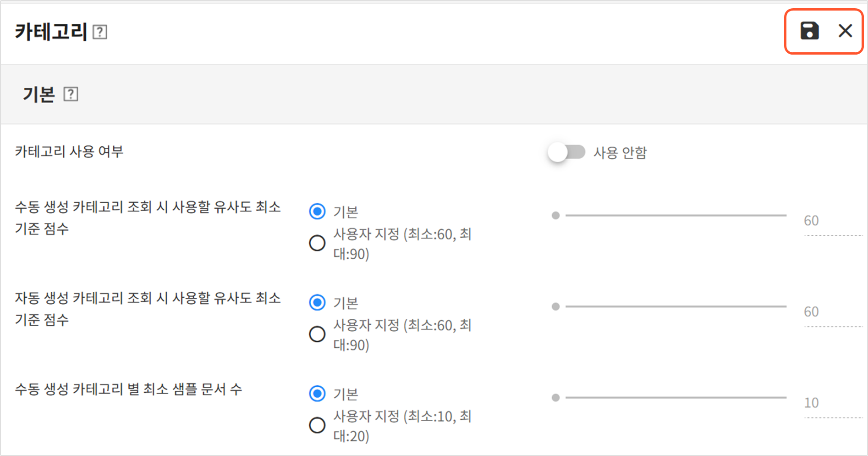The image size is (868, 456).
Task: Click the save floppy disk icon
Action: [x=809, y=31]
